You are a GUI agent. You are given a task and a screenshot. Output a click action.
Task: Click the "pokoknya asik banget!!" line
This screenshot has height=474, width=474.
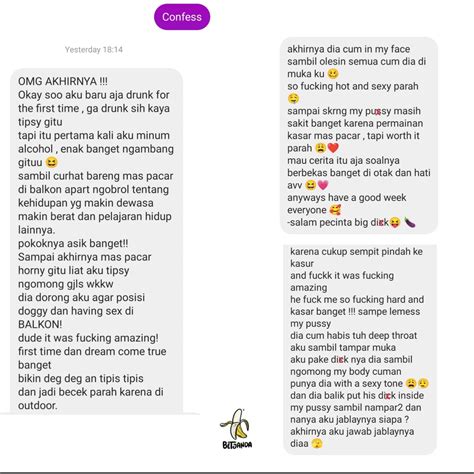pyautogui.click(x=73, y=243)
